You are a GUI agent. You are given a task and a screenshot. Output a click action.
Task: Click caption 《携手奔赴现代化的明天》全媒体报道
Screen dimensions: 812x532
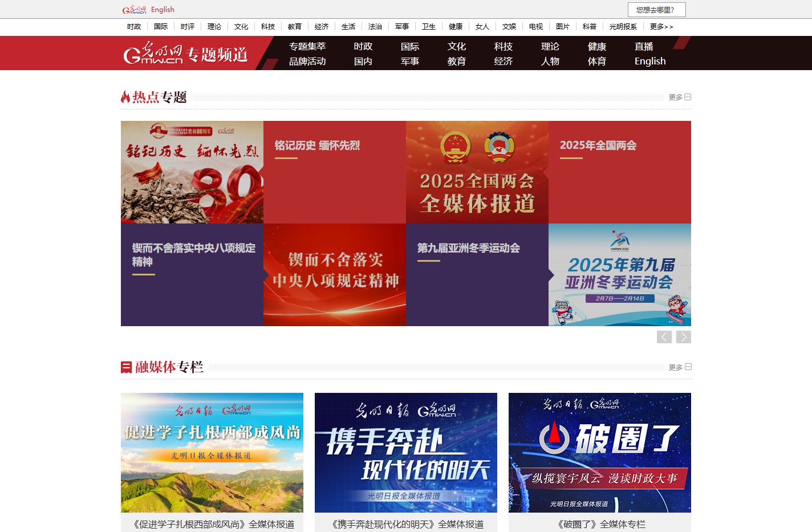pyautogui.click(x=406, y=524)
